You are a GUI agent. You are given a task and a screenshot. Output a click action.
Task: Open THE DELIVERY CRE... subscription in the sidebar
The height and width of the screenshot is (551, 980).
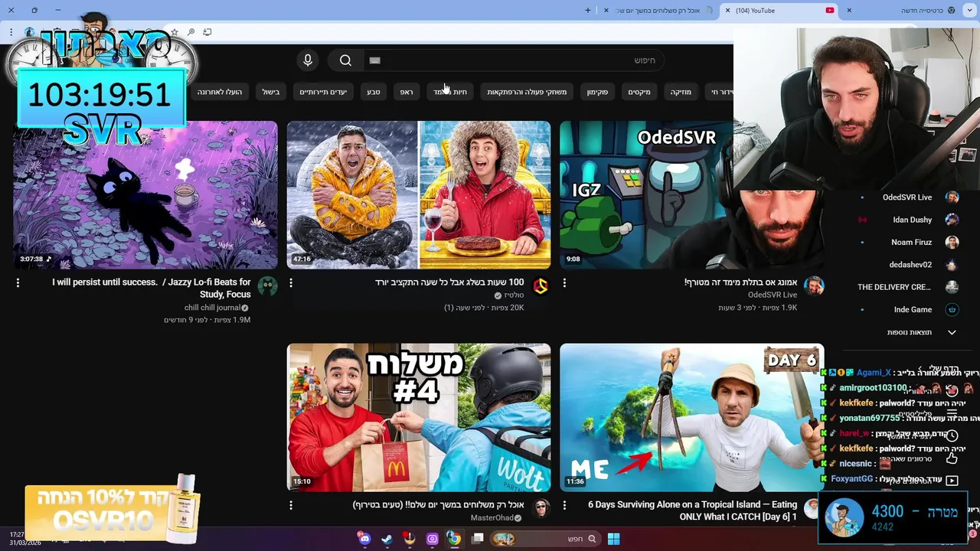point(907,287)
